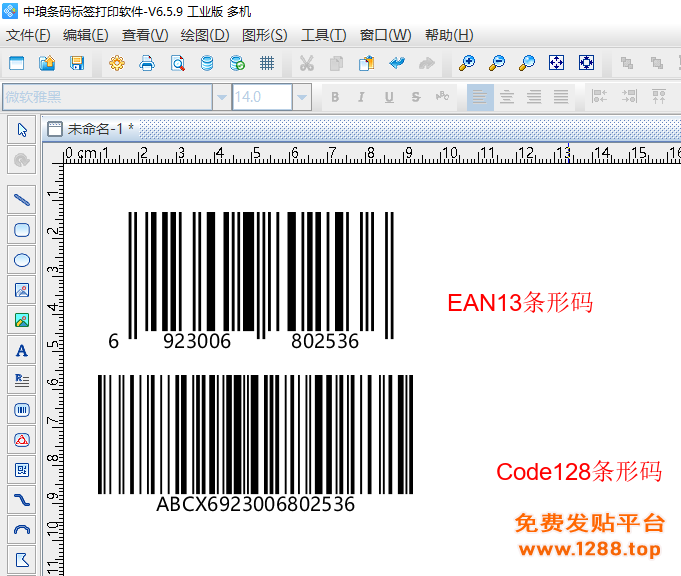Open the 编辑(E) menu
This screenshot has height=576, width=681.
86,35
